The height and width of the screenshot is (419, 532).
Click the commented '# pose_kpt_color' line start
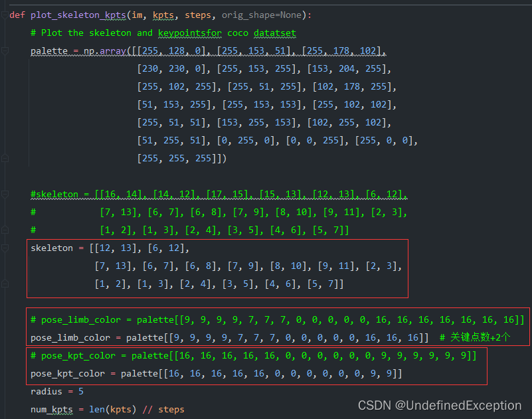click(x=72, y=355)
